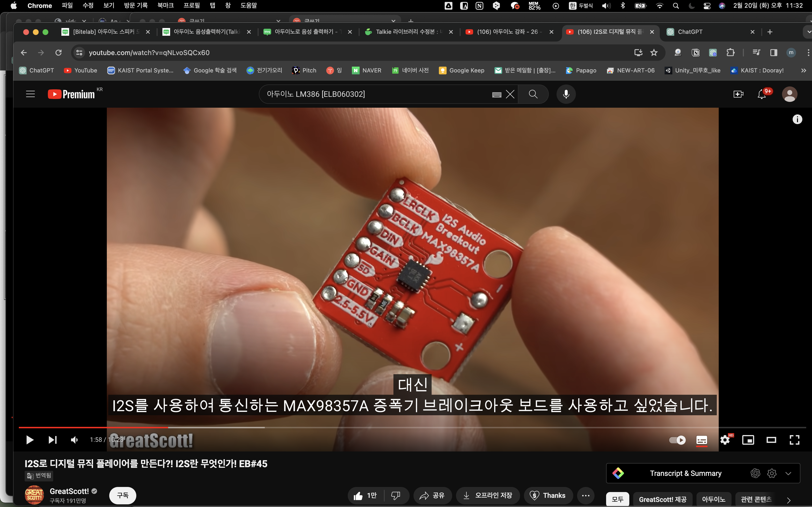Show more bookmarks via double chevron
This screenshot has height=507, width=812.
pos(803,70)
